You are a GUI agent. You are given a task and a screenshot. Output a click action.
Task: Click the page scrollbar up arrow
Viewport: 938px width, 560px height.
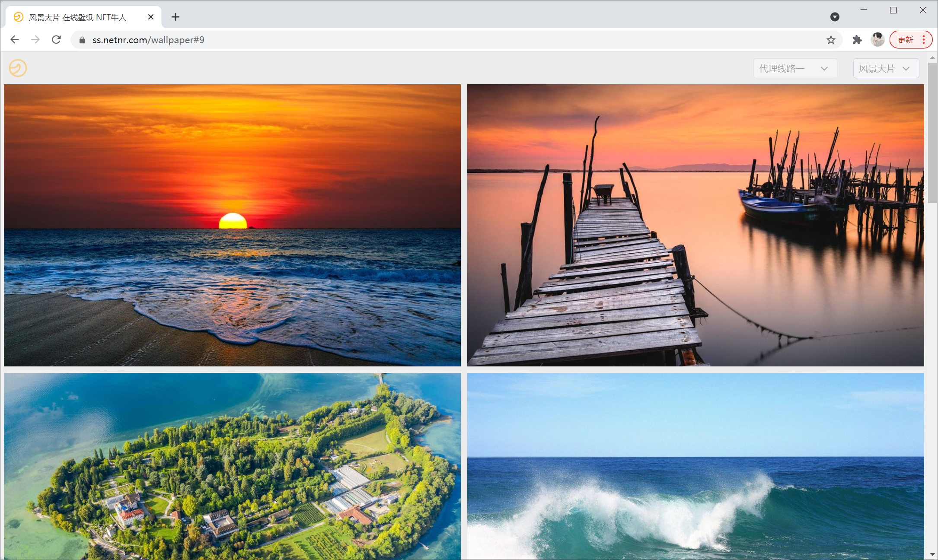pos(932,57)
